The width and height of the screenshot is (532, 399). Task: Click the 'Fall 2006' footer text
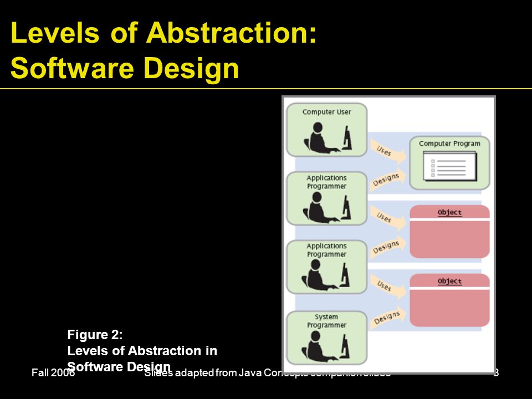[x=53, y=373]
